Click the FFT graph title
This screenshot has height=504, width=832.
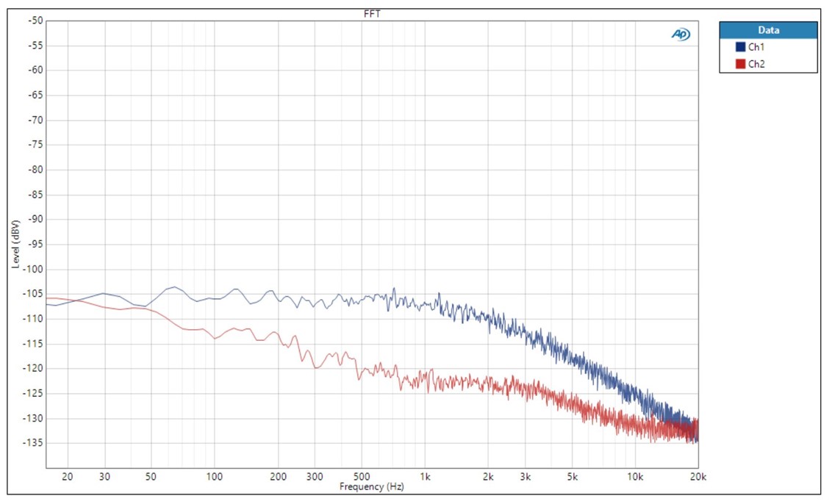click(x=373, y=13)
